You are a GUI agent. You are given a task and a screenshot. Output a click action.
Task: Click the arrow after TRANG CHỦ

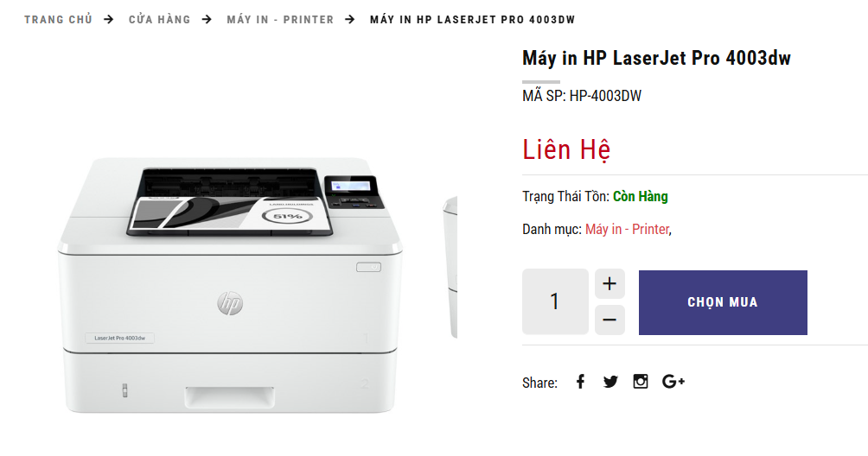click(109, 19)
